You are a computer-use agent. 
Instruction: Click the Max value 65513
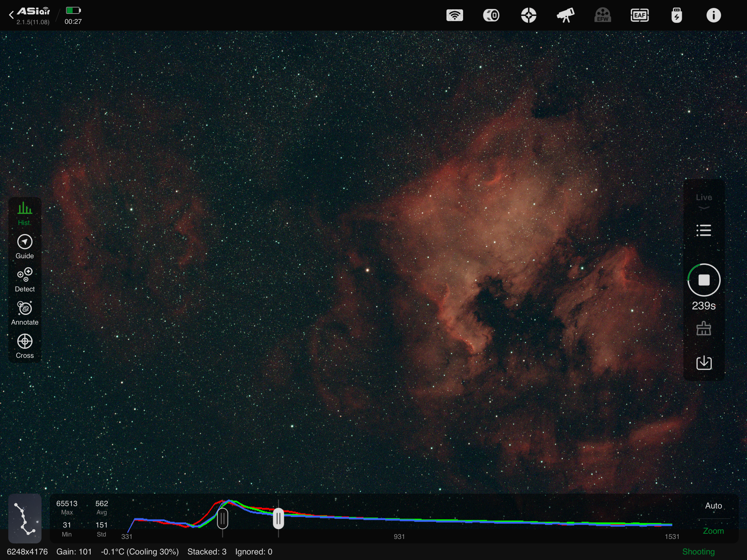pos(67,504)
